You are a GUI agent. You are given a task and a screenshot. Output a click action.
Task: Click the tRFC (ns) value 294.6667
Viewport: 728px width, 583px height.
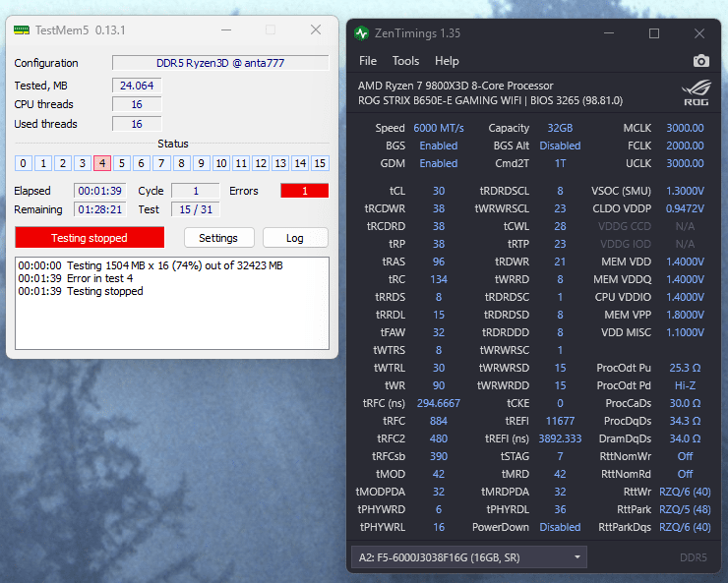439,403
